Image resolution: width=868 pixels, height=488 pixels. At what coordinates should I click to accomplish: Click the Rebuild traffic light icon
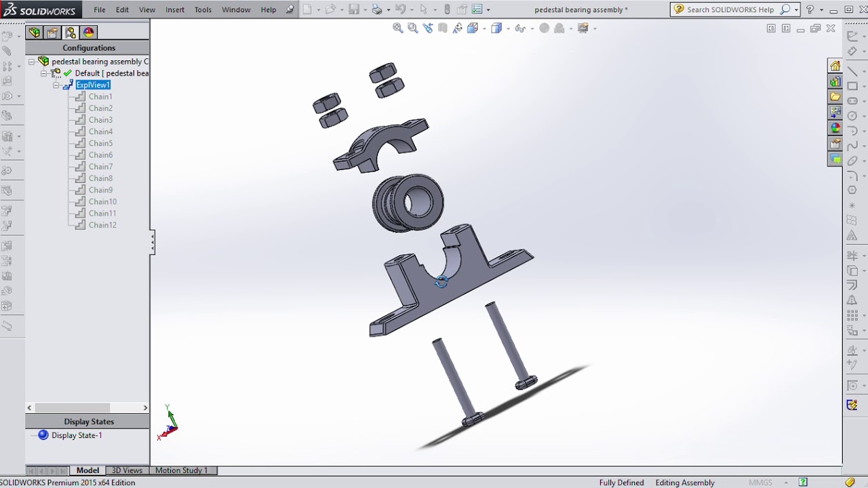pyautogui.click(x=446, y=9)
